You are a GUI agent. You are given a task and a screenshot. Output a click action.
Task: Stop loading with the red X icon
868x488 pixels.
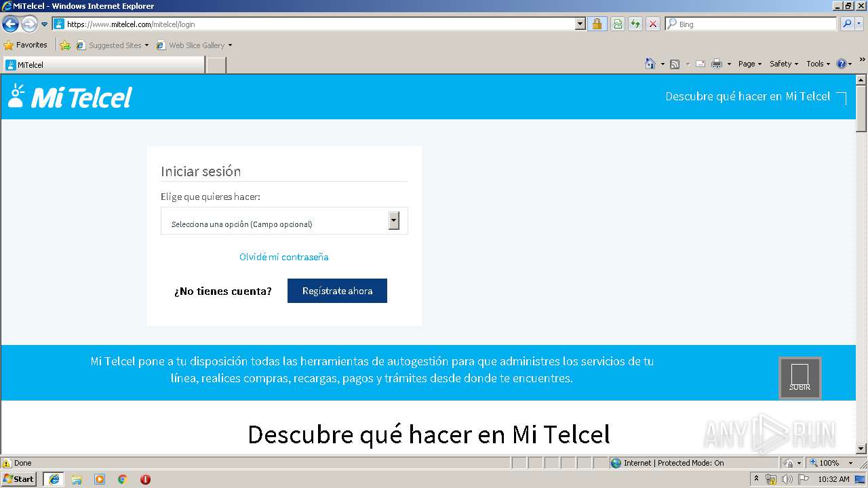(653, 24)
